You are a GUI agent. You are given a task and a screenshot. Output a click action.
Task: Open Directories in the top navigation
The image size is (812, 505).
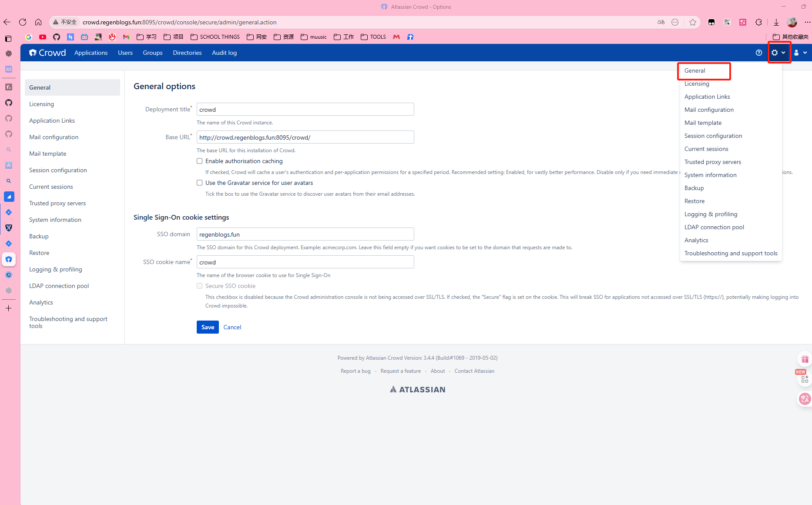(187, 53)
